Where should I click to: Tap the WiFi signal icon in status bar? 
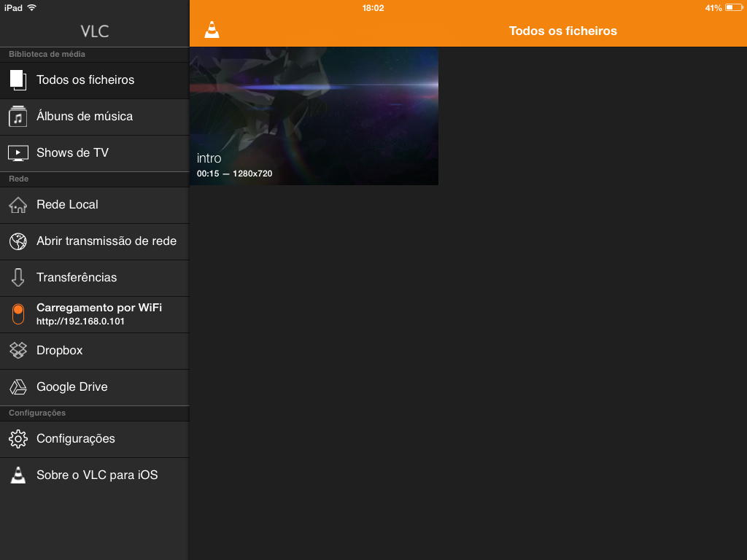[x=31, y=7]
